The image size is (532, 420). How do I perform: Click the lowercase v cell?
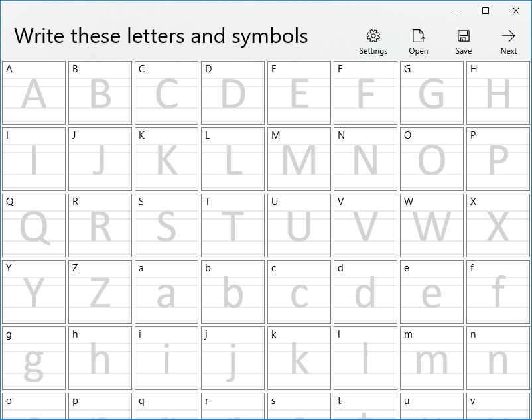(x=498, y=408)
